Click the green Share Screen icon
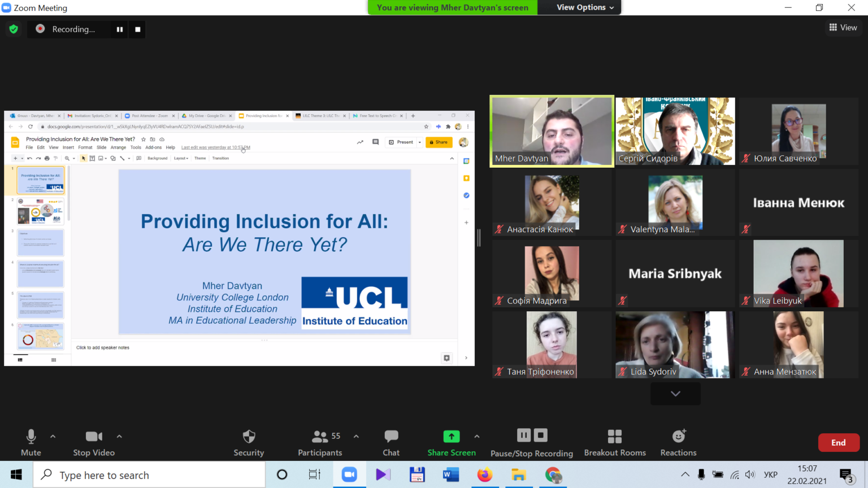The height and width of the screenshot is (488, 868). (x=452, y=437)
